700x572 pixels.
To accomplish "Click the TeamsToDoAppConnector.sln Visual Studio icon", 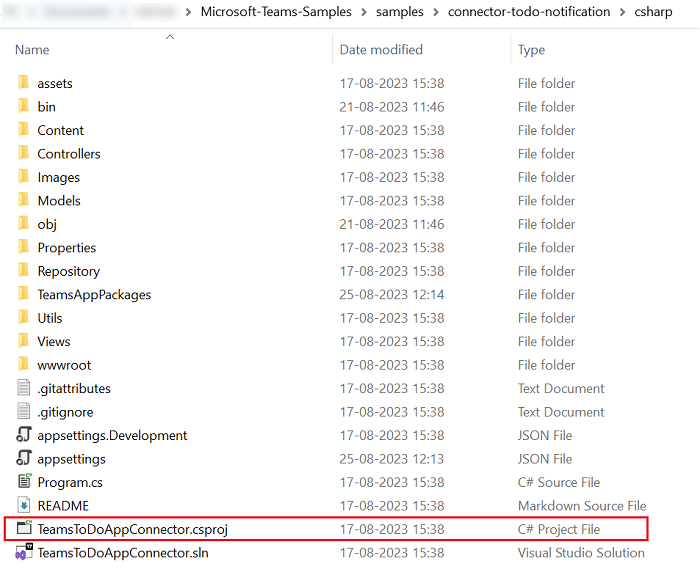I will click(24, 552).
